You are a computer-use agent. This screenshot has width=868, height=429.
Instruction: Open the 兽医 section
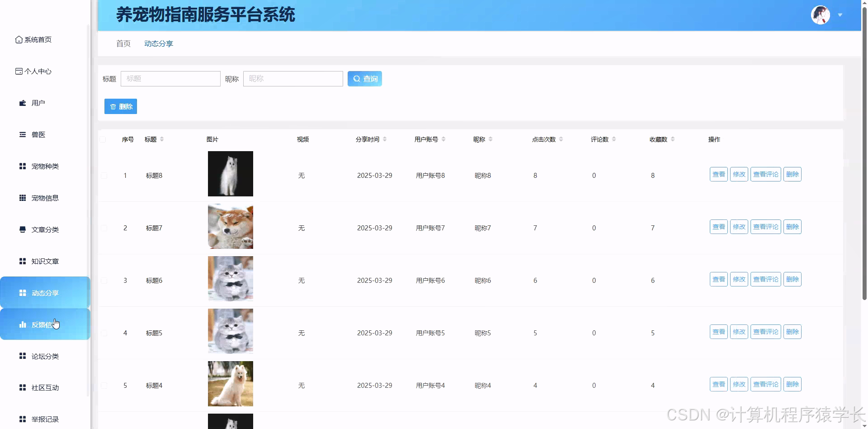38,134
